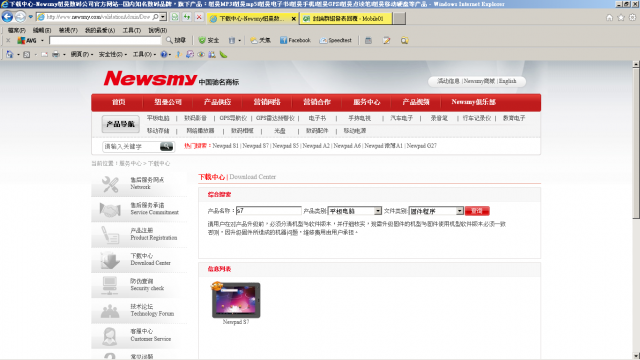Click the green leaf icon in command bar
Viewport: 640px width, 360px height.
(223, 54)
